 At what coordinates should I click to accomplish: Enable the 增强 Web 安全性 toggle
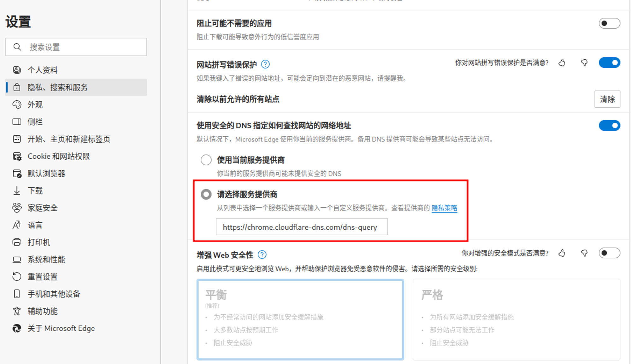pyautogui.click(x=609, y=253)
